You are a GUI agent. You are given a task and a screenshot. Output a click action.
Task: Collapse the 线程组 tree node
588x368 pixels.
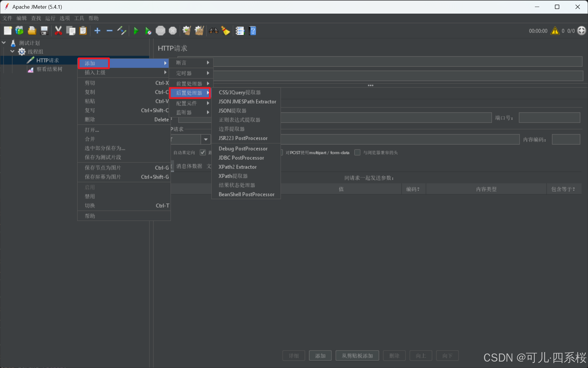tap(12, 52)
